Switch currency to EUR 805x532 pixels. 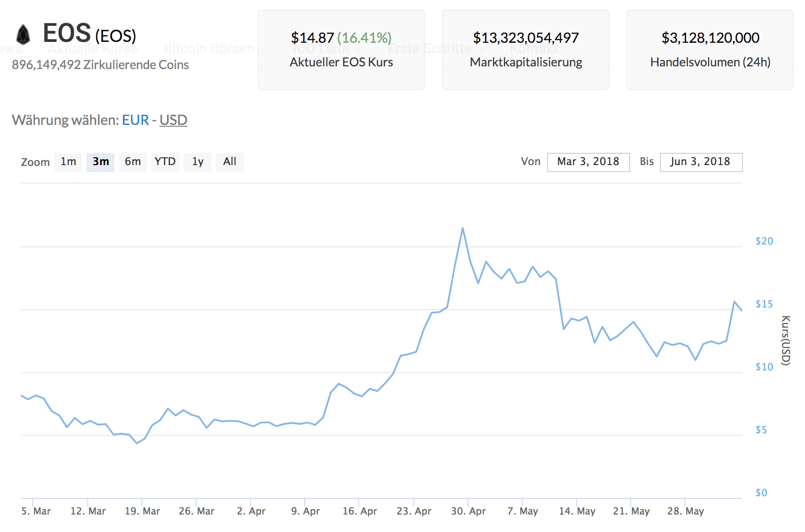pos(135,120)
